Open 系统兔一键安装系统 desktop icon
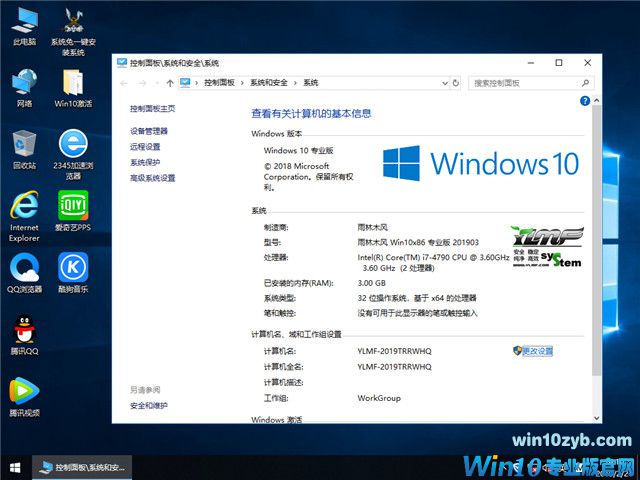640x480 pixels. pos(73,32)
